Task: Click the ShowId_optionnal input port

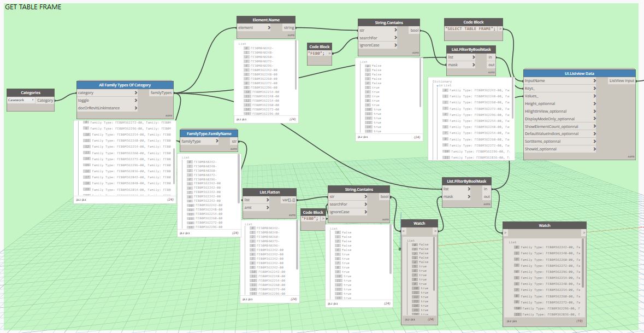Action: pos(559,149)
